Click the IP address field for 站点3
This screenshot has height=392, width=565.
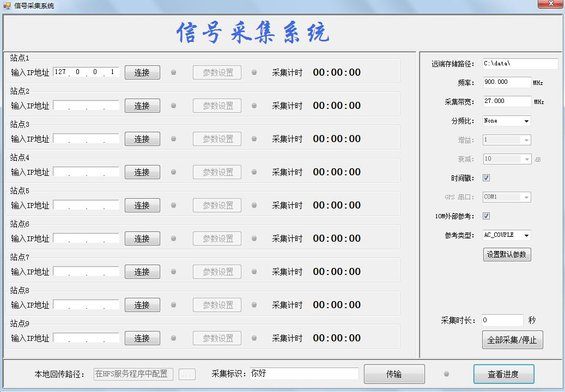pyautogui.click(x=86, y=139)
